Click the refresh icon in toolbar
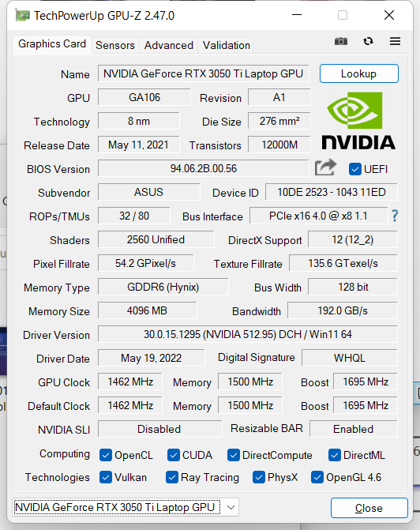This screenshot has height=530, width=420. pos(368,41)
